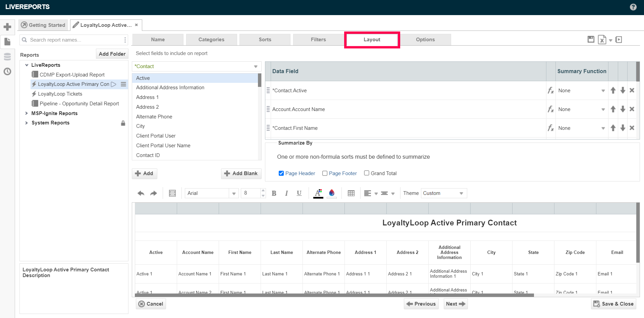Click the plus icon in the left sidebar
The image size is (644, 318).
tap(7, 27)
